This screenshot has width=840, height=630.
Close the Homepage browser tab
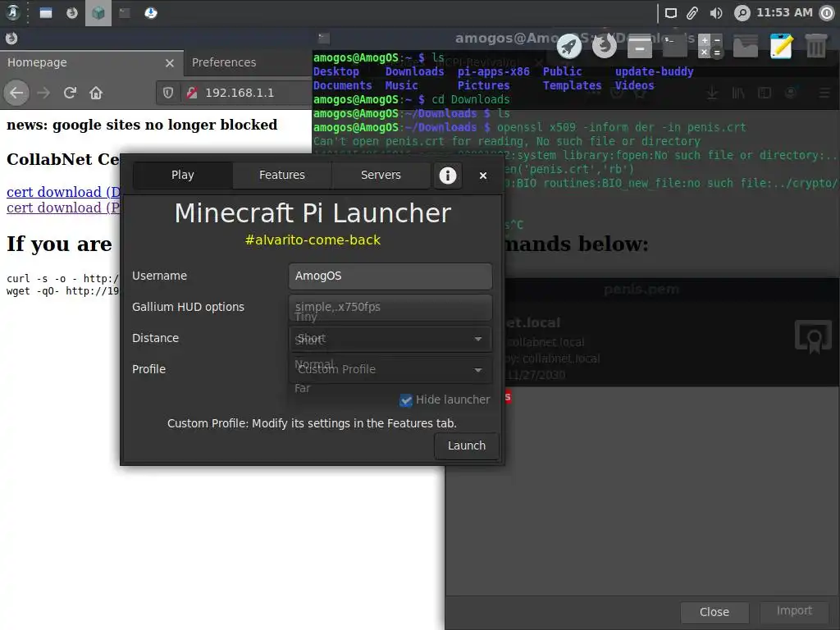pyautogui.click(x=170, y=63)
